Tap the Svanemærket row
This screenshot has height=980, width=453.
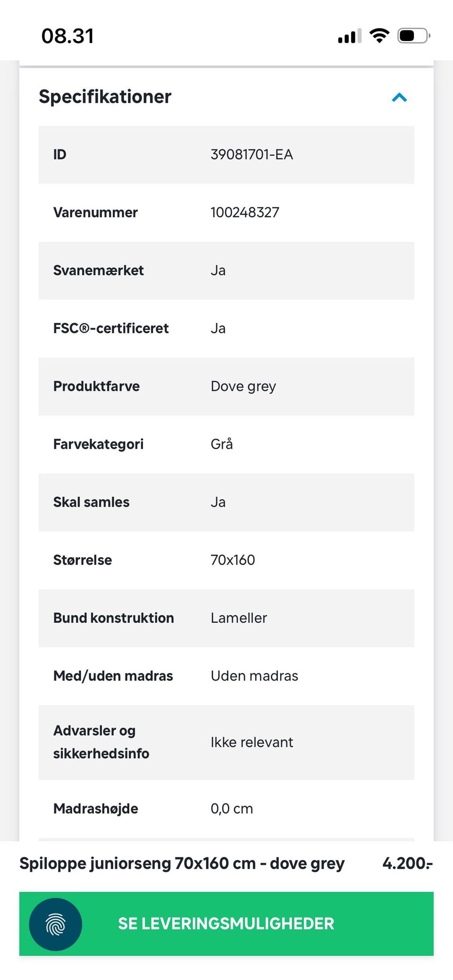226,271
